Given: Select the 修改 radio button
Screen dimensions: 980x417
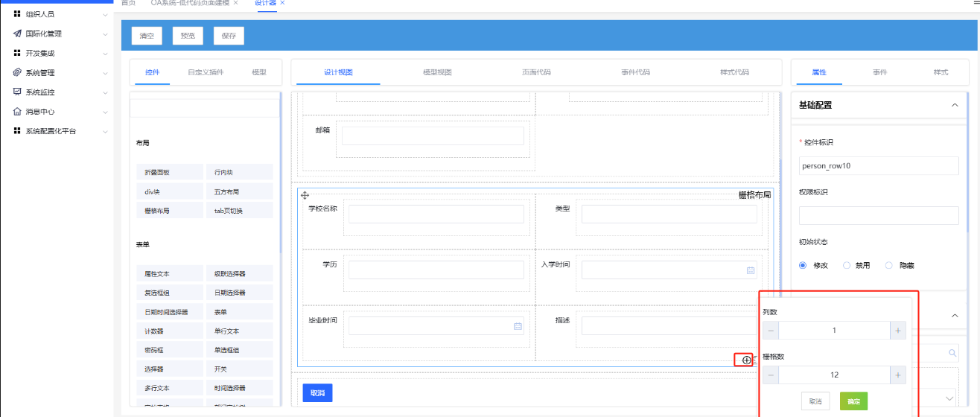Looking at the screenshot, I should tap(803, 265).
